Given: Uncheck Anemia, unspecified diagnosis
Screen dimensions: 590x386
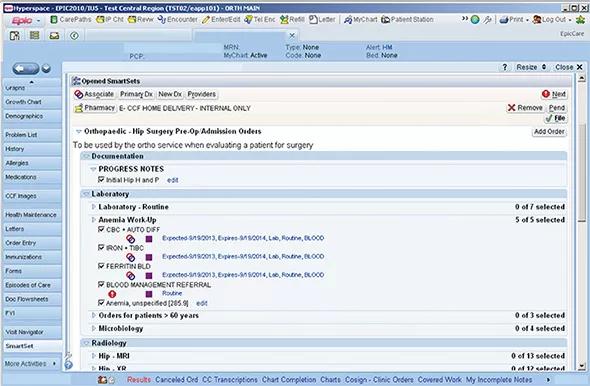Looking at the screenshot, I should 101,302.
